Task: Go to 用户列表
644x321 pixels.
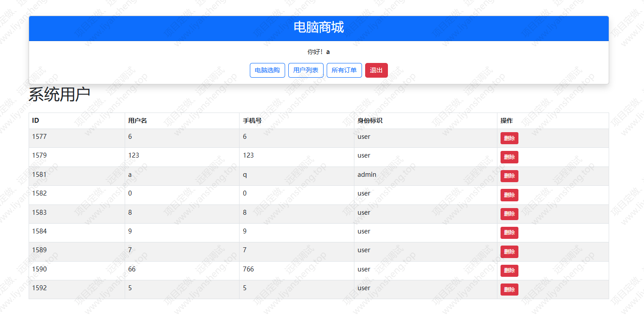Action: pos(306,70)
